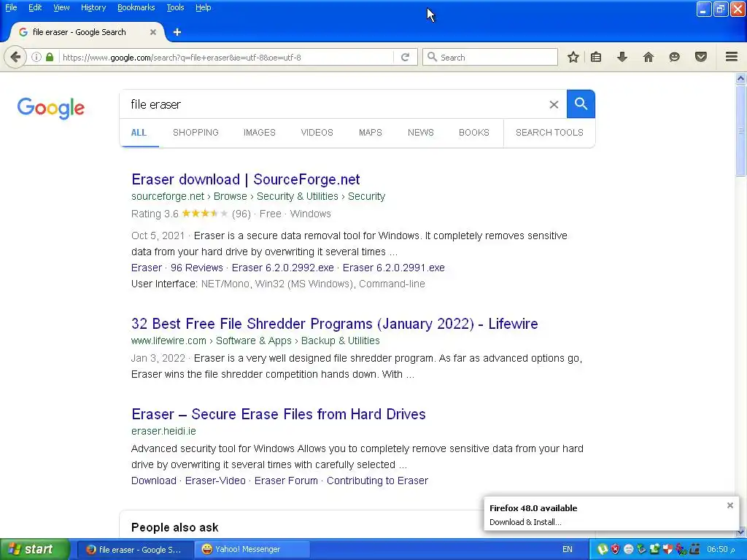This screenshot has width=747, height=560.
Task: Switch to the BOOKS results tab
Action: (x=474, y=133)
